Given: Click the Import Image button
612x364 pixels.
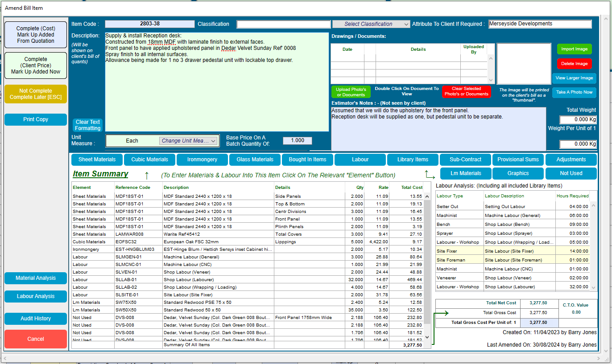Looking at the screenshot, I should click(x=574, y=49).
